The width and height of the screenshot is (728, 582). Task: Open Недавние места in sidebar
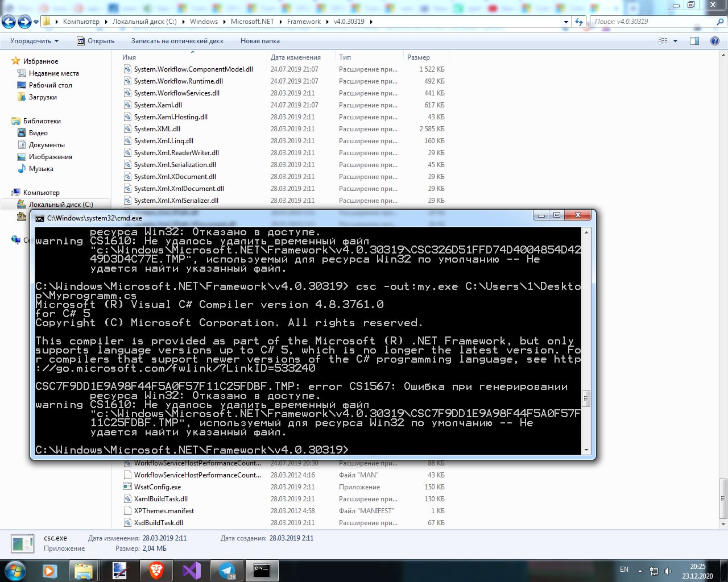click(x=54, y=73)
